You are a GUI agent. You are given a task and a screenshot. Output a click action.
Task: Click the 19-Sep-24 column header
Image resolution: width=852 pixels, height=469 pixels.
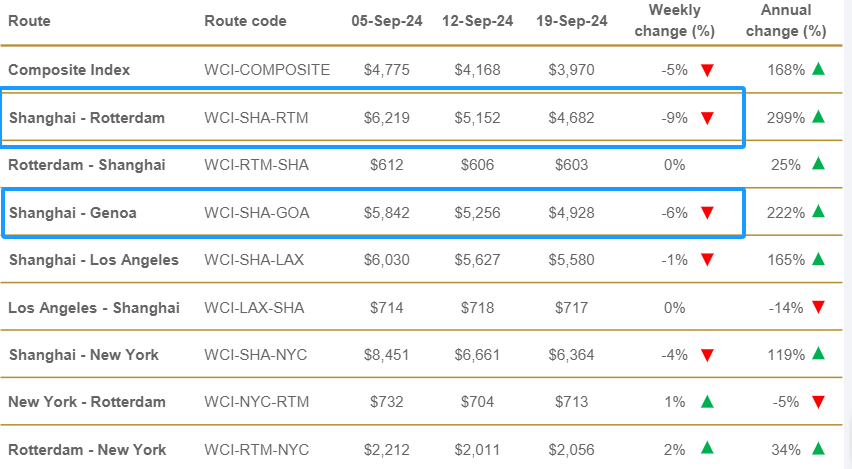tap(572, 21)
